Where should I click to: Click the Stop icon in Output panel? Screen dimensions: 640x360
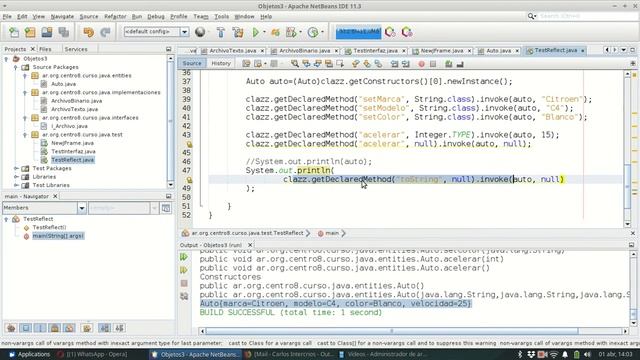coord(184,283)
